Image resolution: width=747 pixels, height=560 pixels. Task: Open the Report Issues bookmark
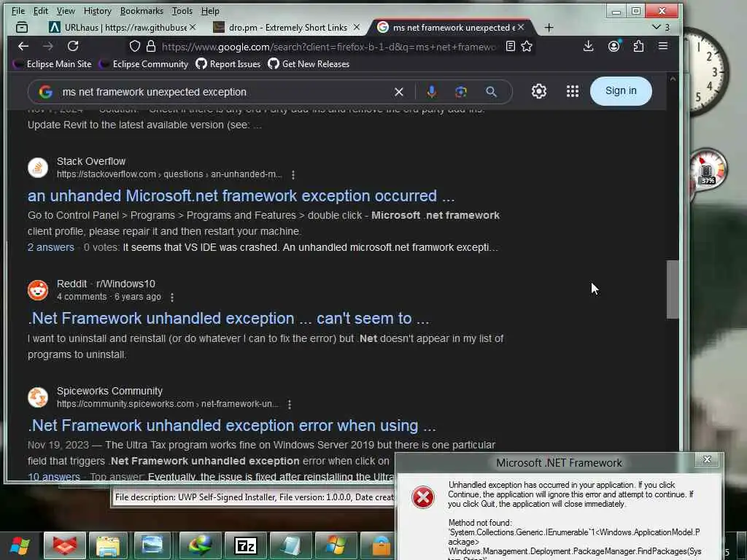click(x=228, y=64)
